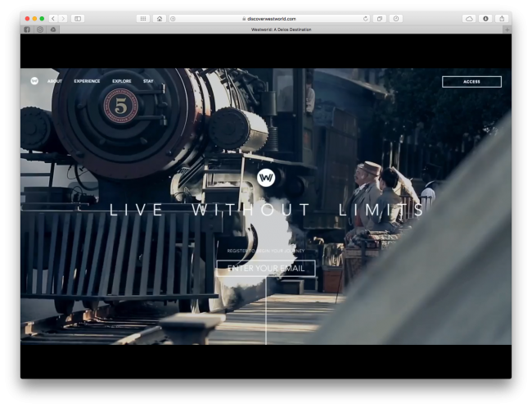The height and width of the screenshot is (408, 532).
Task: Reload the page with refresh icon
Action: (x=365, y=19)
